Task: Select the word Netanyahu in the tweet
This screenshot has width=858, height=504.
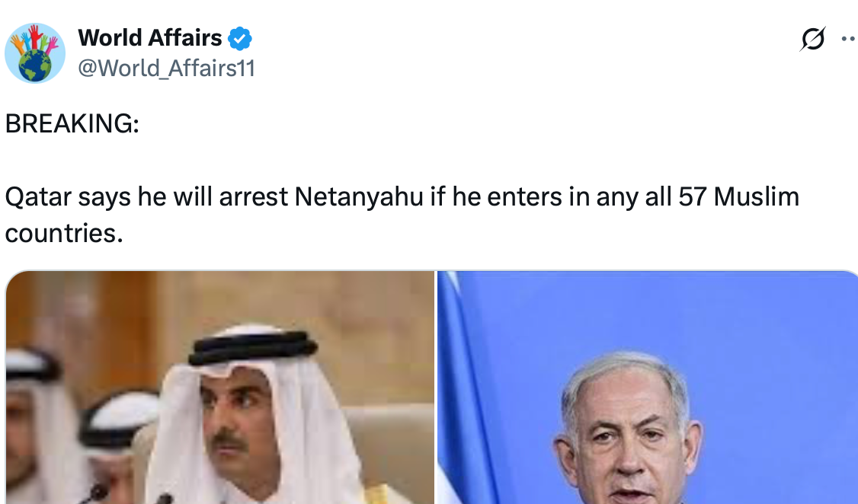Action: click(359, 196)
